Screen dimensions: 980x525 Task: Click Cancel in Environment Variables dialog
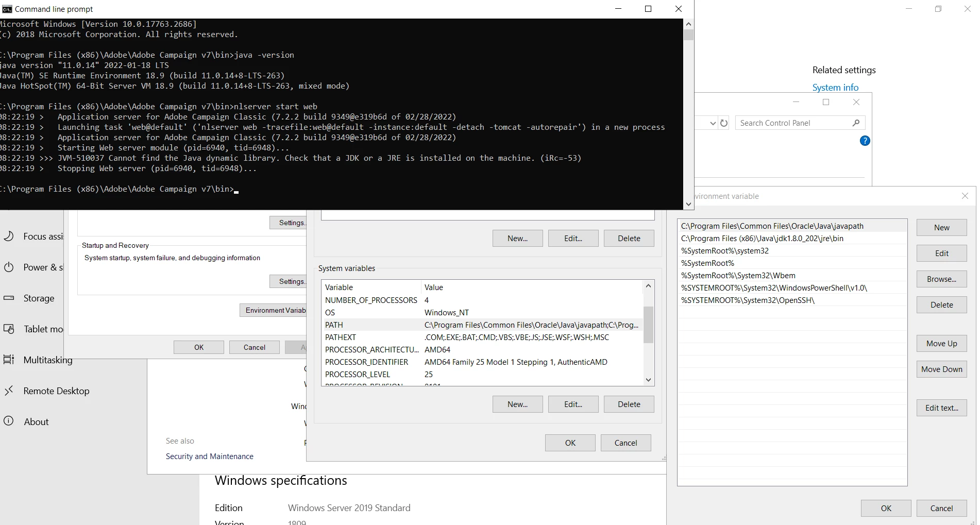point(626,443)
